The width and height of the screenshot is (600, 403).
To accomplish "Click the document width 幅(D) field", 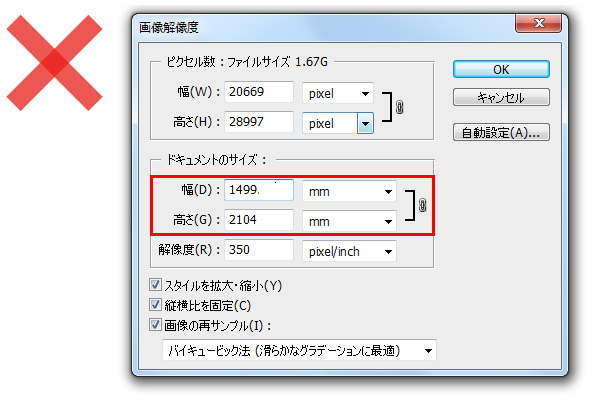I will pos(259,190).
